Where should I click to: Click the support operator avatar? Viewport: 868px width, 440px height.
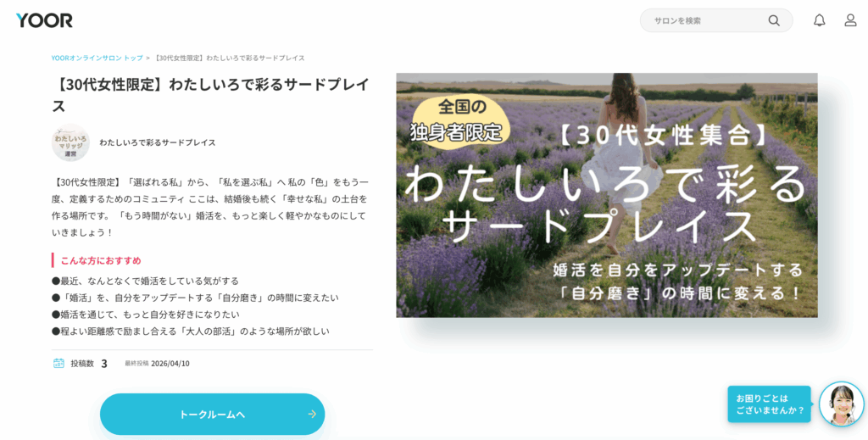pyautogui.click(x=842, y=404)
